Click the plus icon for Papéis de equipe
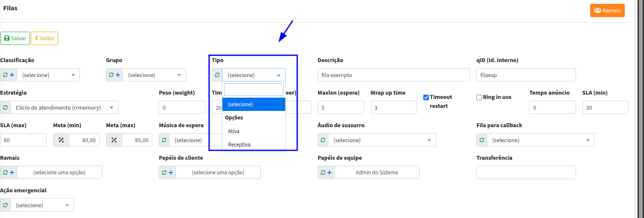The width and height of the screenshot is (644, 218). [329, 173]
